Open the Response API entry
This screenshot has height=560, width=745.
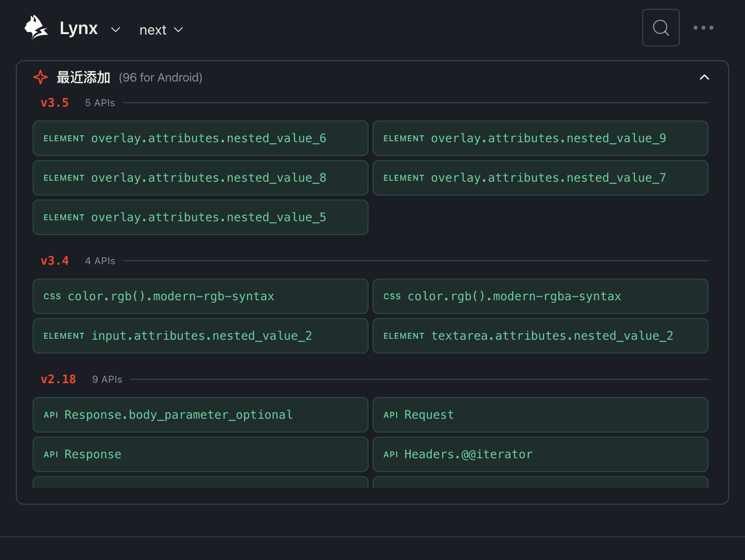[200, 454]
